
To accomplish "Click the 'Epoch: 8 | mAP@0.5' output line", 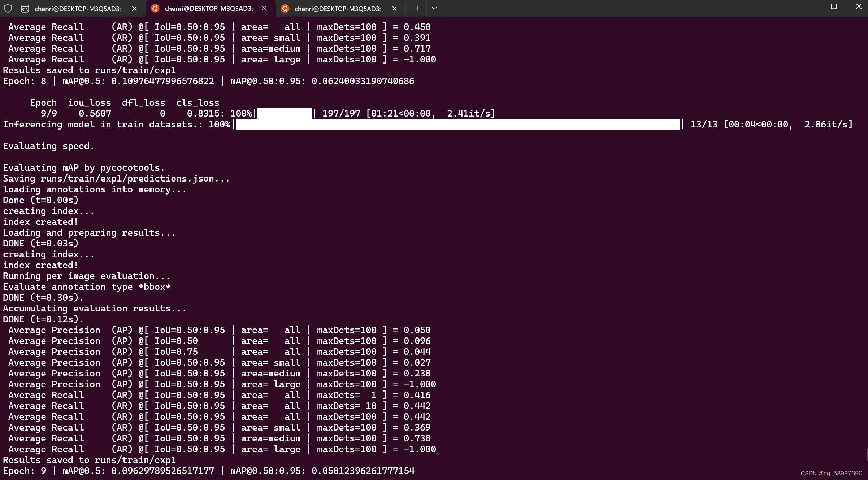I will 208,81.
